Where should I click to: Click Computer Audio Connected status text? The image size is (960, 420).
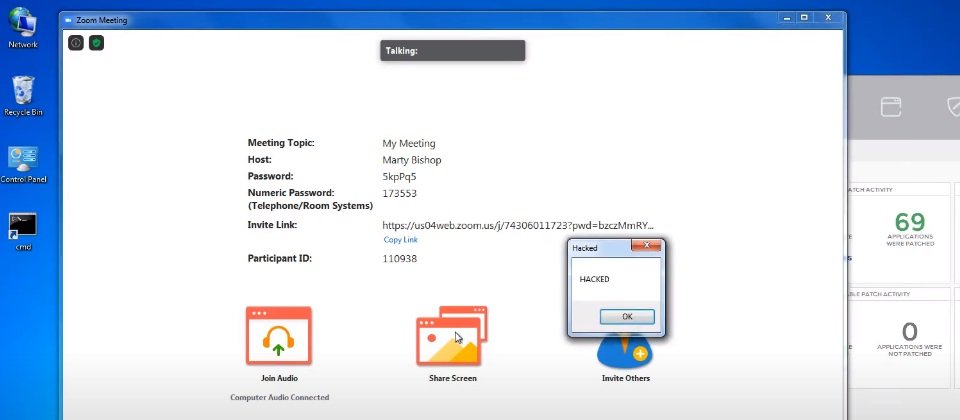[279, 397]
